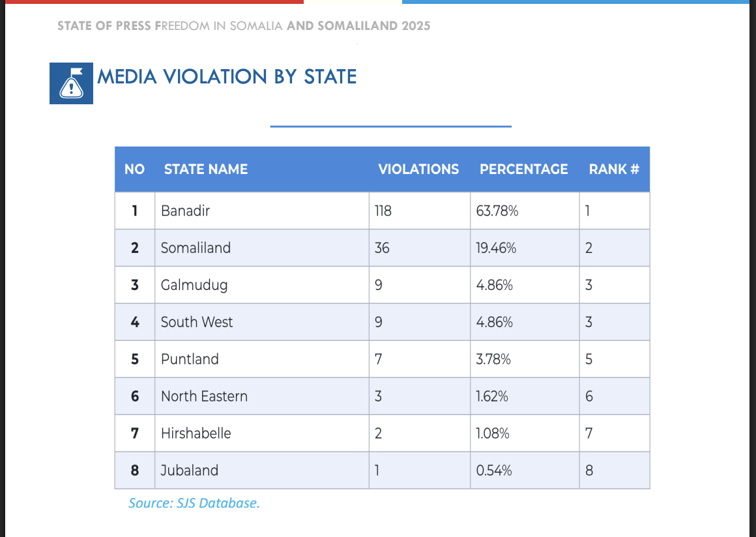Click the "RANK #" column header
This screenshot has height=537, width=756.
pyautogui.click(x=614, y=169)
